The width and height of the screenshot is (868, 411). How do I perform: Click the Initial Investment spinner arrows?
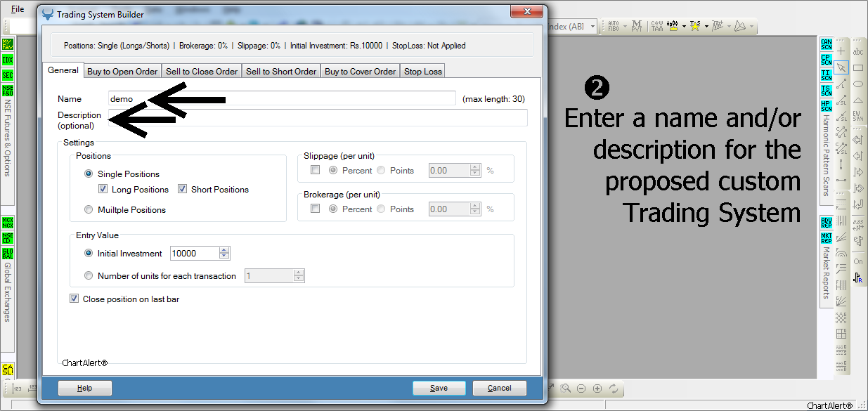tap(224, 253)
